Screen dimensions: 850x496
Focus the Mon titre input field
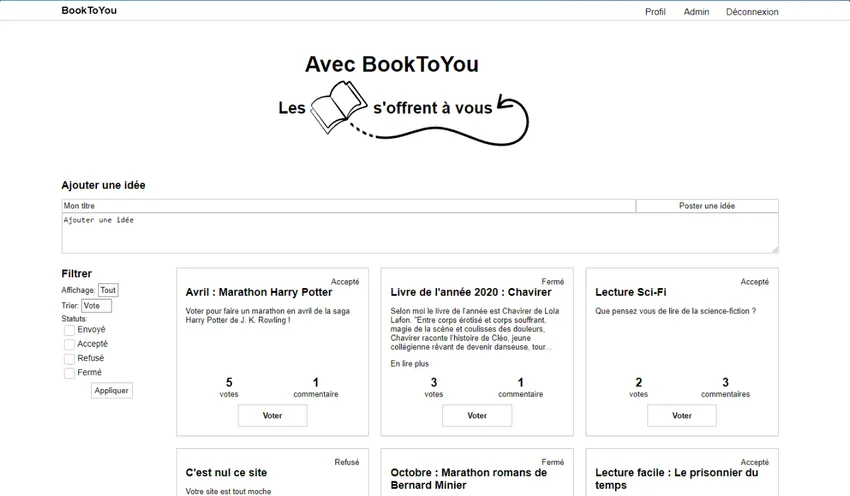click(x=348, y=206)
